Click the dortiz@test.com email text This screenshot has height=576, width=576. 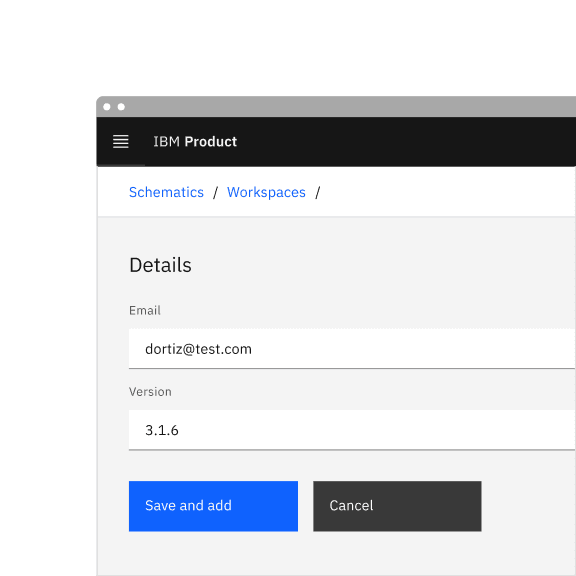pyautogui.click(x=198, y=349)
